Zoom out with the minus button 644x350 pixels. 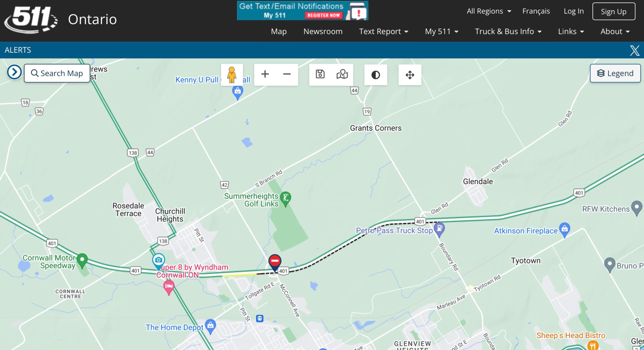287,74
